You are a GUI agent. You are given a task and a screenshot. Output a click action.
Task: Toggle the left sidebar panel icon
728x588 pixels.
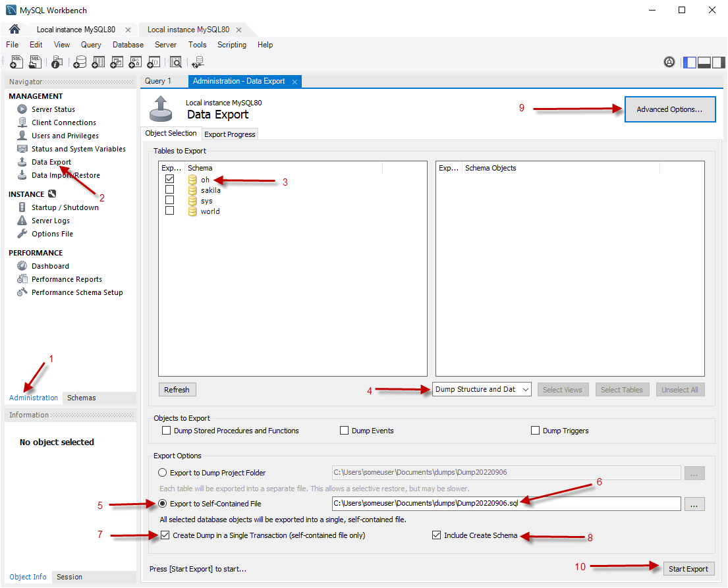[x=690, y=62]
